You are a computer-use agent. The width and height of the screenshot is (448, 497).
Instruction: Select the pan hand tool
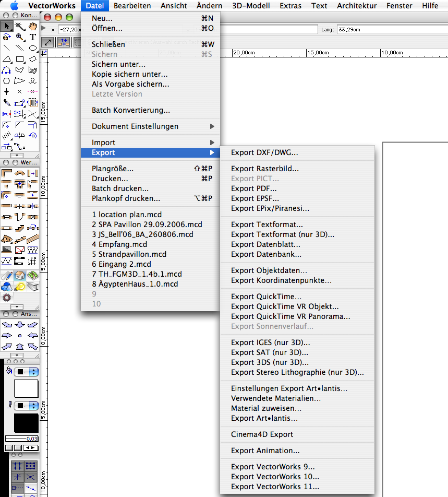coord(33,26)
